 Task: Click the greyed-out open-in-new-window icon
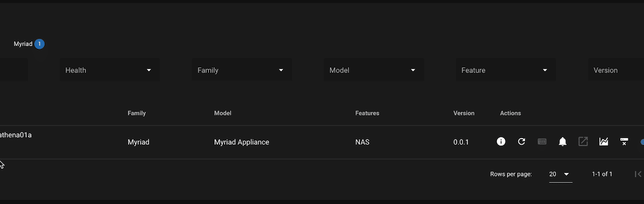pyautogui.click(x=583, y=142)
